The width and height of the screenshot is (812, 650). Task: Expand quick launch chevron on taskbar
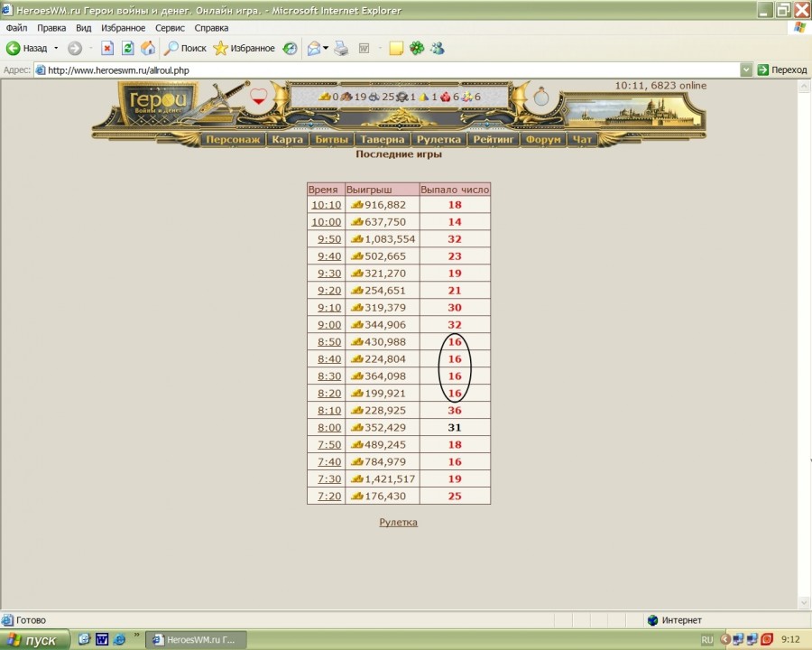(x=137, y=636)
